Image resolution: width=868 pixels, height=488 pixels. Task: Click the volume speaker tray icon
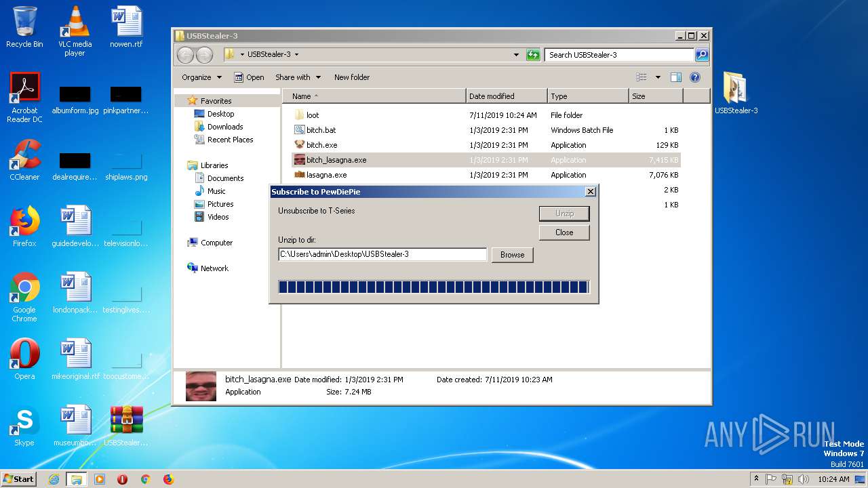click(804, 479)
